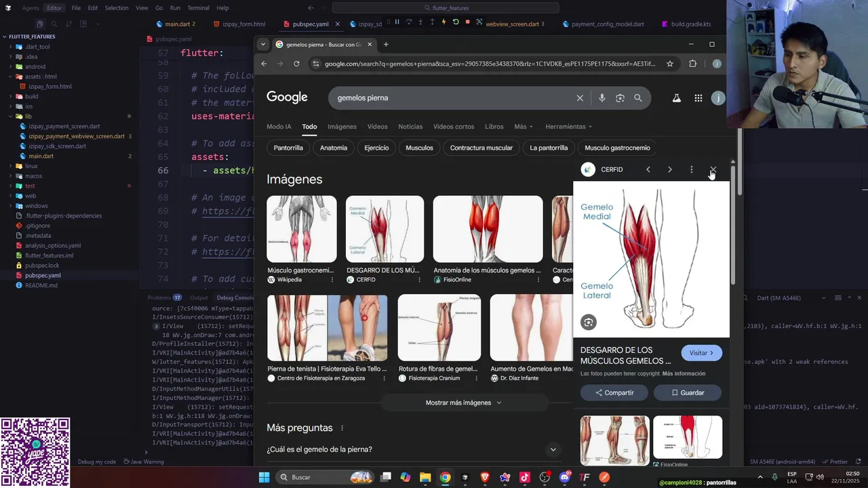Open Google Labs flask icon
The width and height of the screenshot is (868, 488).
[676, 98]
